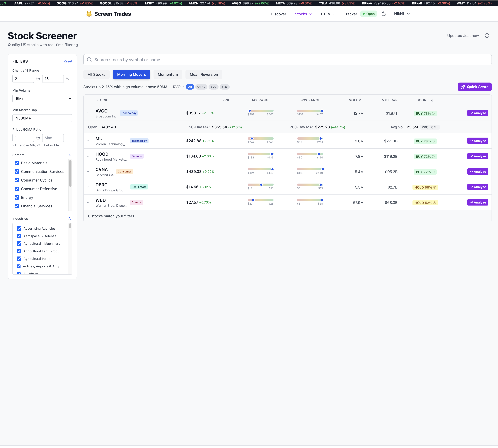Click the info icon on HOOD score

(433, 156)
